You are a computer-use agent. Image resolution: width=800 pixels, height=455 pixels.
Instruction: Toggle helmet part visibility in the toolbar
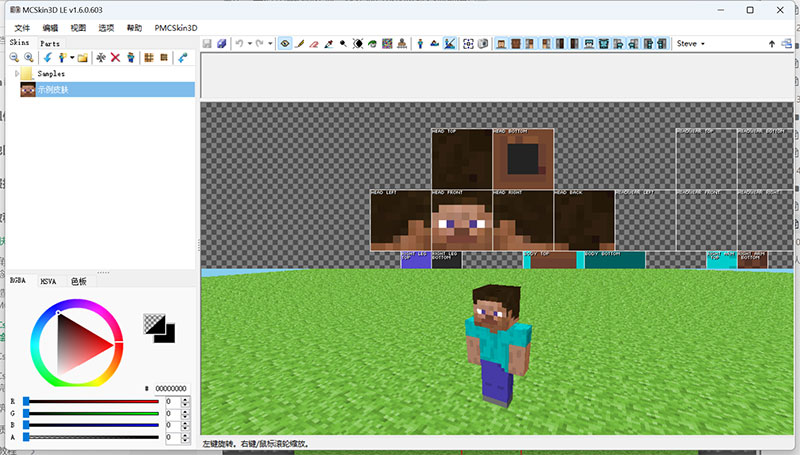click(589, 44)
